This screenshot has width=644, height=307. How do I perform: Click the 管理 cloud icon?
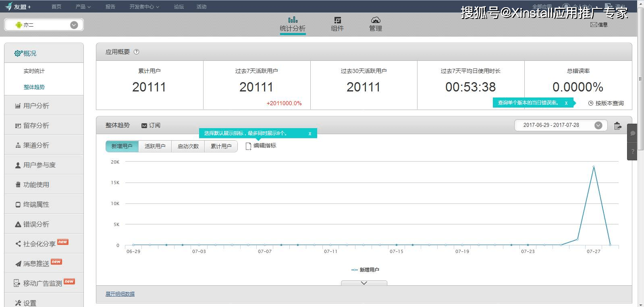click(x=376, y=20)
